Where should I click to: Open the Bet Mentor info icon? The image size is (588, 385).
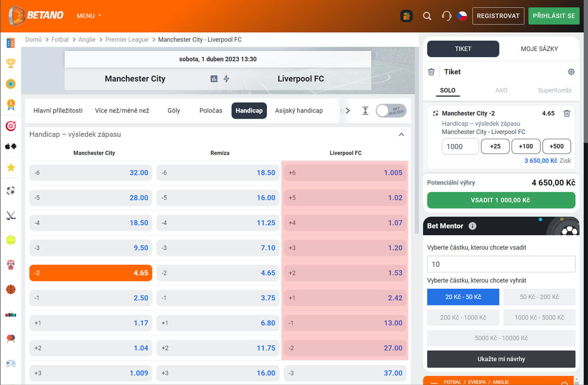pyautogui.click(x=472, y=226)
